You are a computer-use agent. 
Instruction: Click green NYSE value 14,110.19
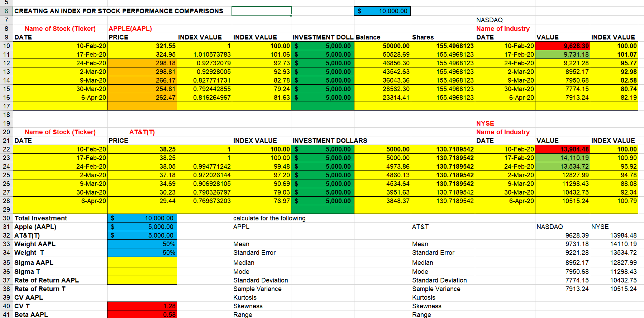tap(563, 158)
